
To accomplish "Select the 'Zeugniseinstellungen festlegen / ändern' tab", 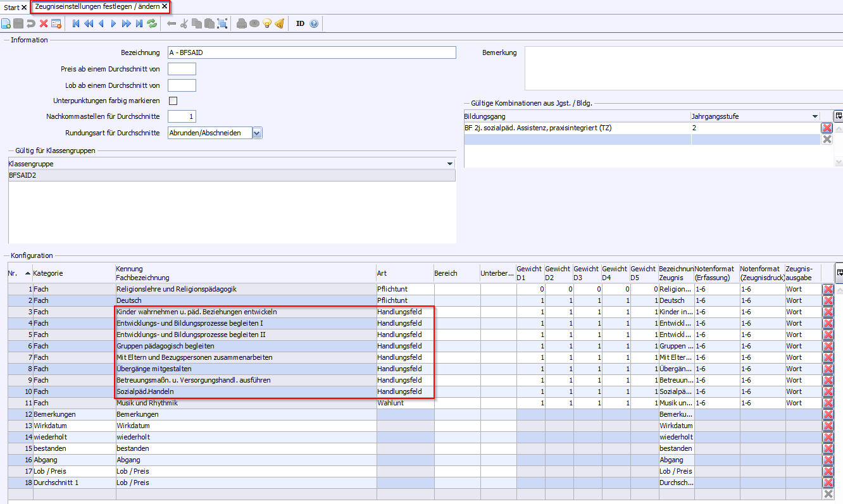I will tap(97, 6).
